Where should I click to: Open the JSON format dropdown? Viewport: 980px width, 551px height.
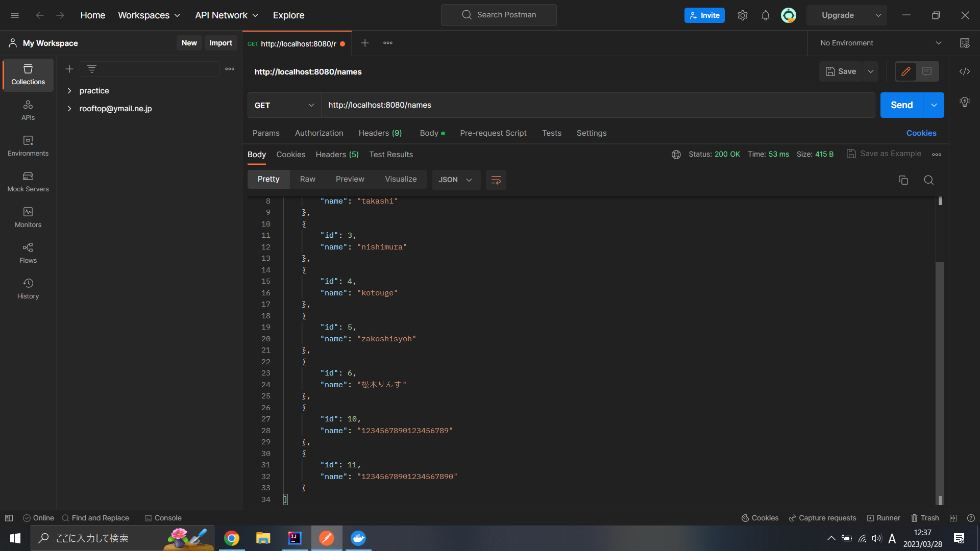click(x=456, y=180)
